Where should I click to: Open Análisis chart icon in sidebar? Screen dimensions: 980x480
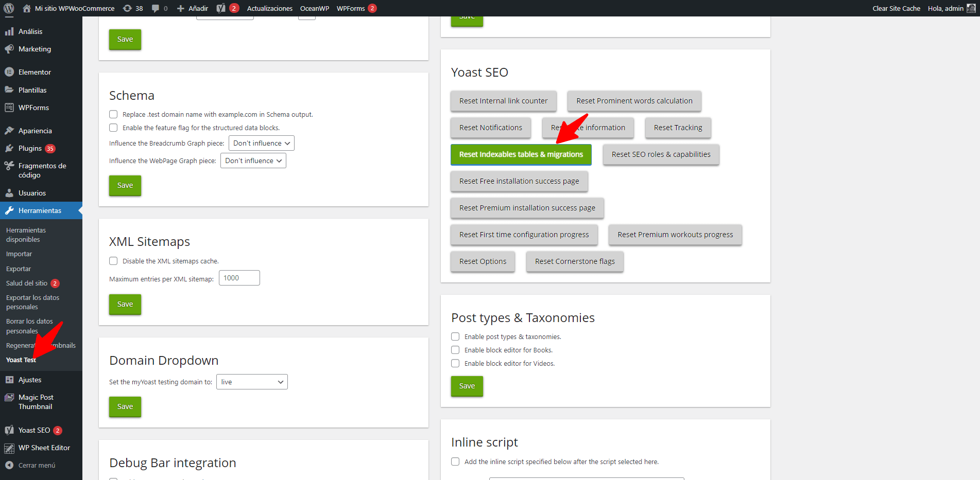pyautogui.click(x=9, y=31)
